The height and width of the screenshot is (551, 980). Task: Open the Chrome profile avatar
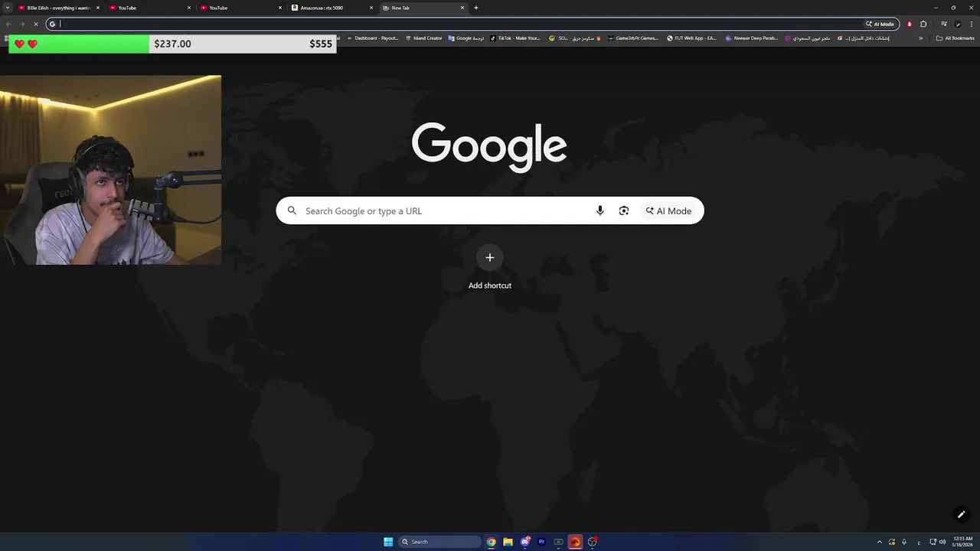(958, 24)
